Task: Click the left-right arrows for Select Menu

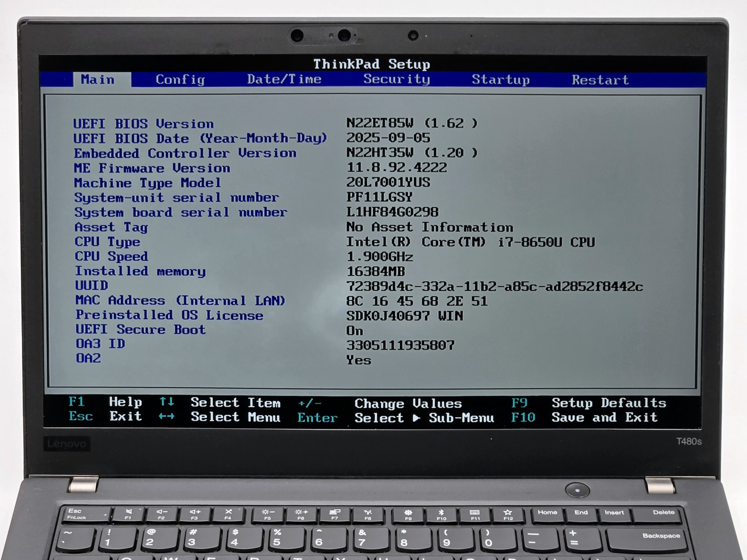Action: coord(167,416)
